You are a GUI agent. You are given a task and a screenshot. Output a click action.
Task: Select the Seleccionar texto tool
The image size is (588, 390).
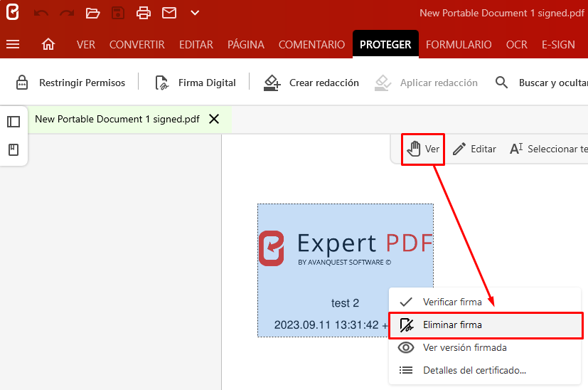pos(549,149)
